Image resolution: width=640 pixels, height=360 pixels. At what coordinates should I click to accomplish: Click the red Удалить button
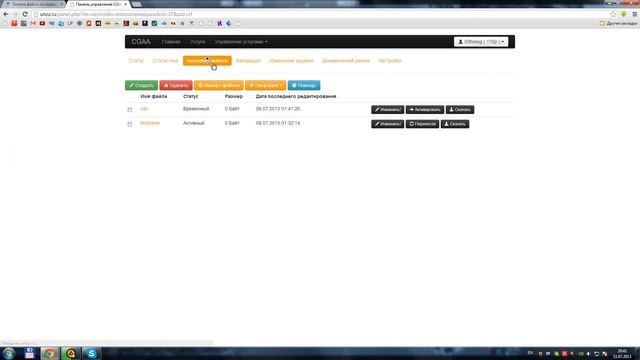tap(176, 85)
